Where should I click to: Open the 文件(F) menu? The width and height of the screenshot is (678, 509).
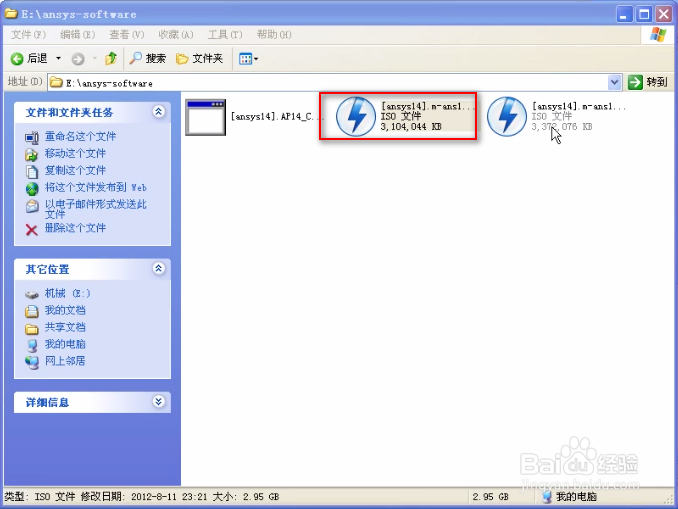(28, 34)
